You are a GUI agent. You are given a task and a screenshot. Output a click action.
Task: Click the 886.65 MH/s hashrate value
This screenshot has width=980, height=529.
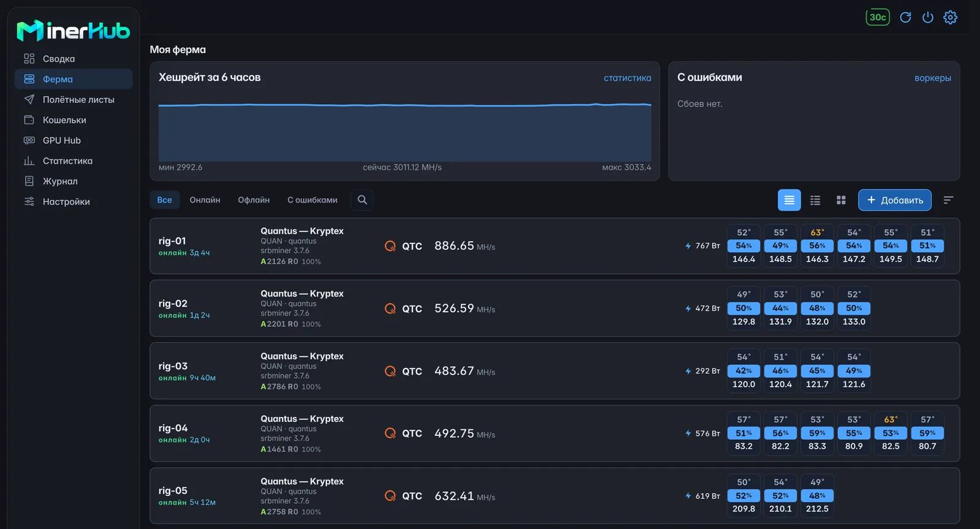(464, 246)
